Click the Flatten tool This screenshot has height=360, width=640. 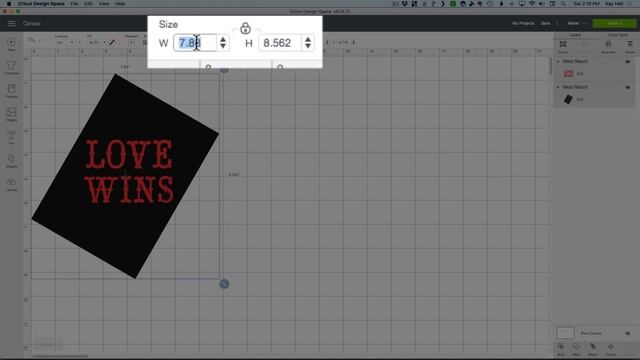pos(611,349)
